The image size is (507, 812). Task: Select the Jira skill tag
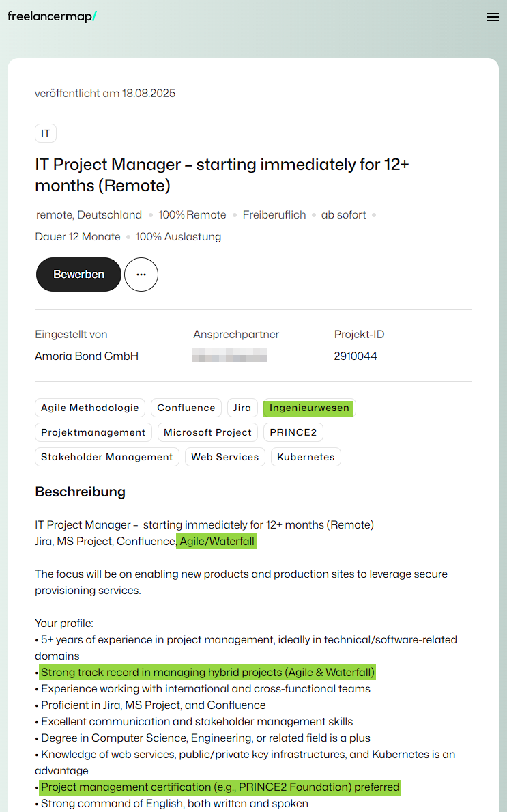242,408
